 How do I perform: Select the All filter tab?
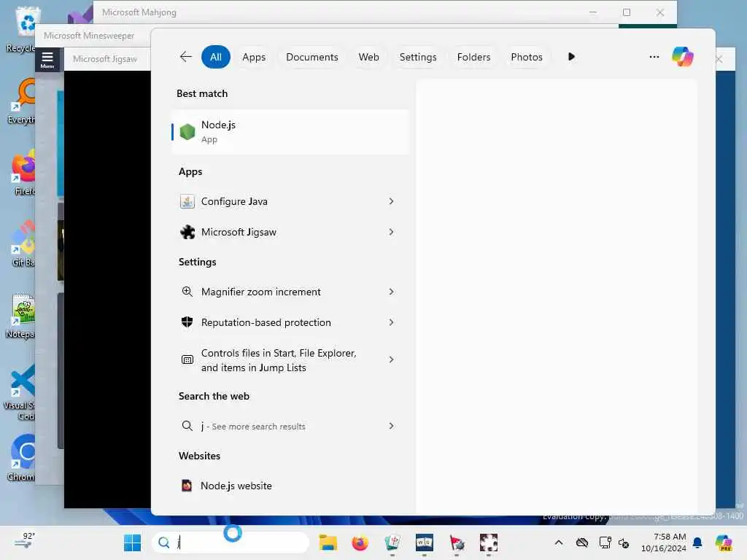coord(216,57)
